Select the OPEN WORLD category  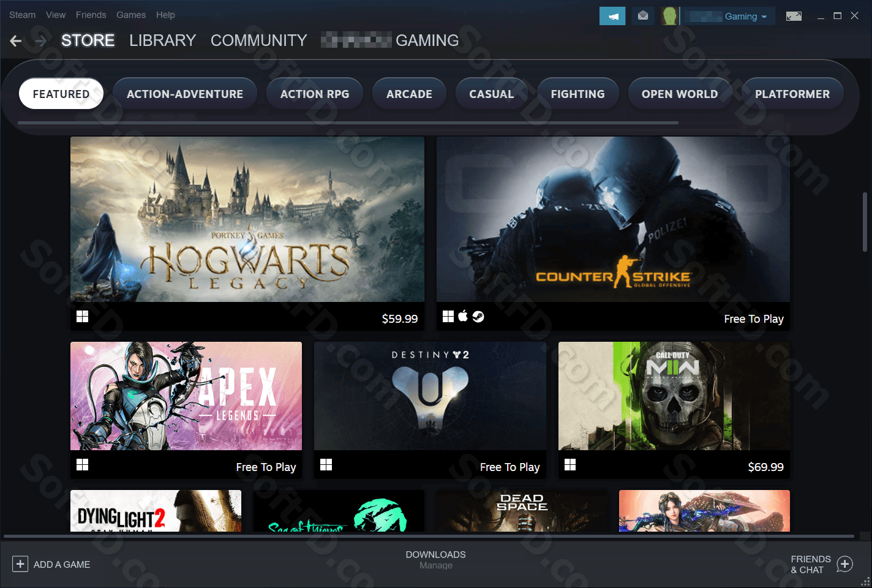(x=680, y=94)
